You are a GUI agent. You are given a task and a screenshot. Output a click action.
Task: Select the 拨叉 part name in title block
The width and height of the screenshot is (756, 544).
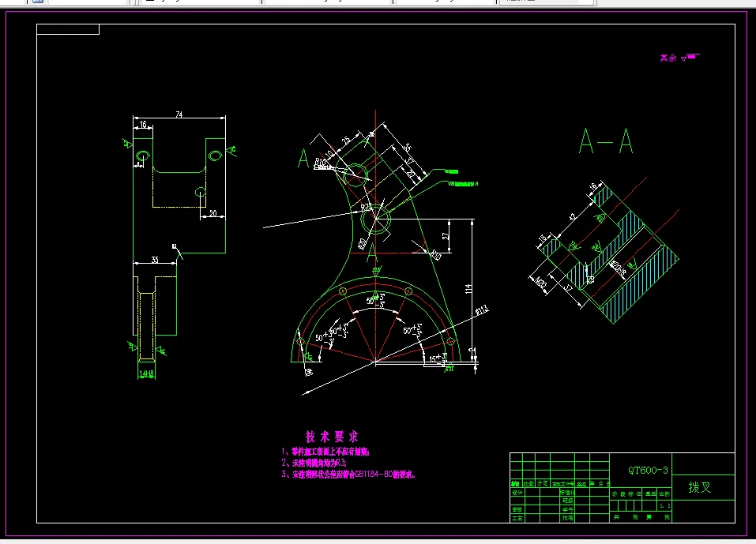700,488
